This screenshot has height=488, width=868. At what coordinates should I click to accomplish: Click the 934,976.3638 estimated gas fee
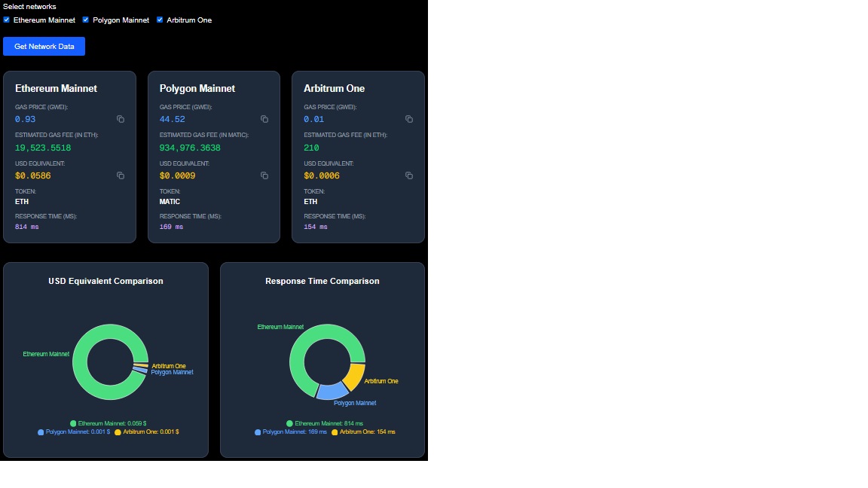[x=190, y=148]
